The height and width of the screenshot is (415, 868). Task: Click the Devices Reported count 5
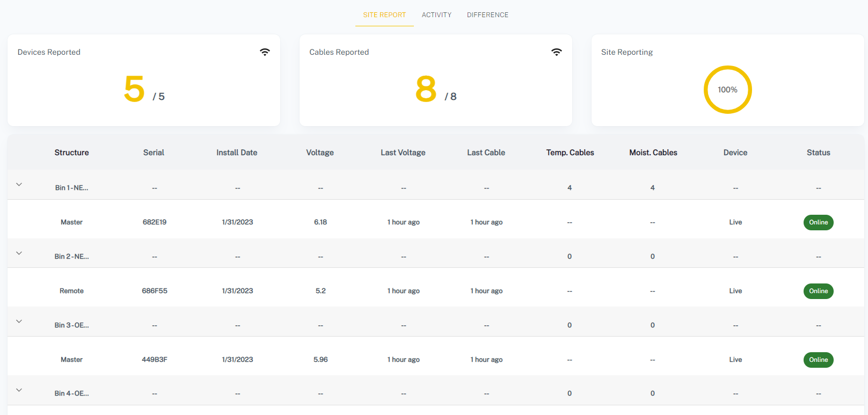(134, 89)
